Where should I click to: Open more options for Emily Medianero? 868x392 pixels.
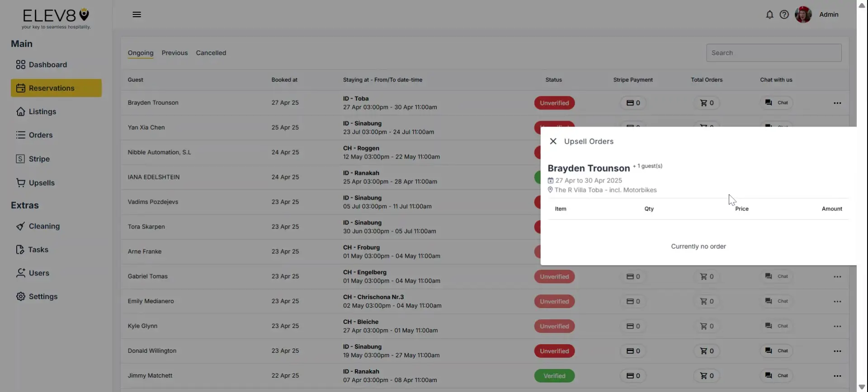pos(837,302)
